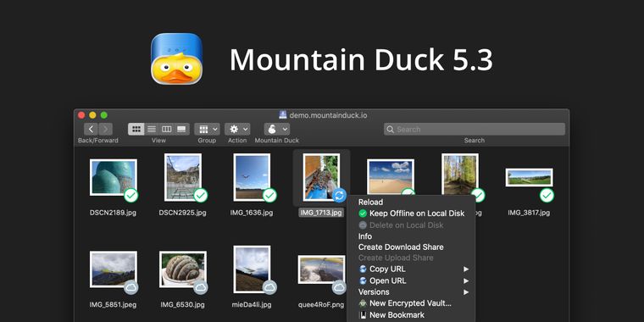The width and height of the screenshot is (644, 322).
Task: Click the demo.mountainduck.io title drive icon
Action: click(x=282, y=115)
